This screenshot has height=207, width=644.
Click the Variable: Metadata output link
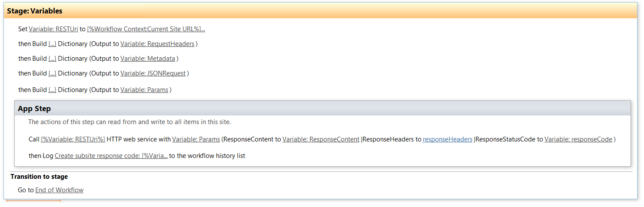coord(147,59)
